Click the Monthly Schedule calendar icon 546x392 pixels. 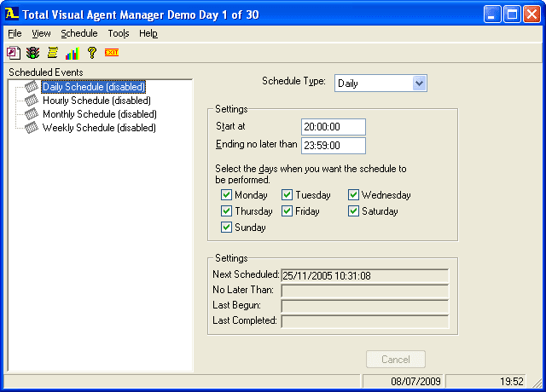tap(32, 113)
